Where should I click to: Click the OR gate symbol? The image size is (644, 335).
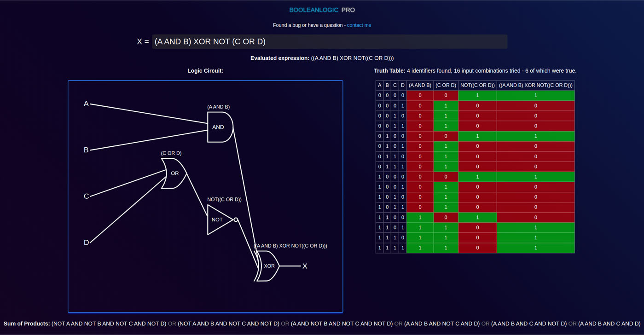[x=174, y=173]
